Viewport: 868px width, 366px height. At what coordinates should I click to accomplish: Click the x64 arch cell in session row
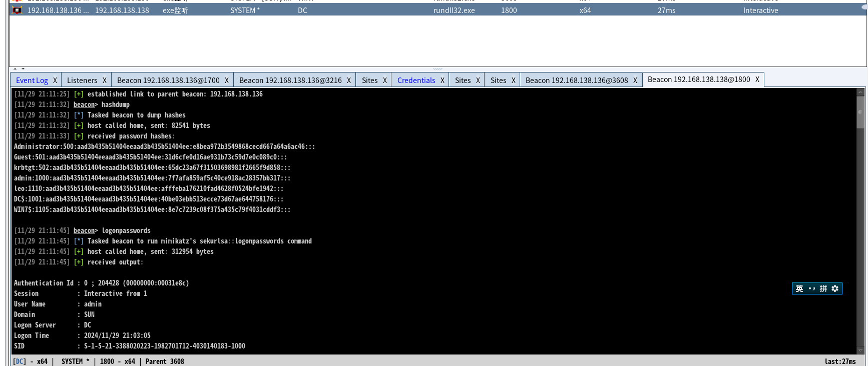point(585,10)
